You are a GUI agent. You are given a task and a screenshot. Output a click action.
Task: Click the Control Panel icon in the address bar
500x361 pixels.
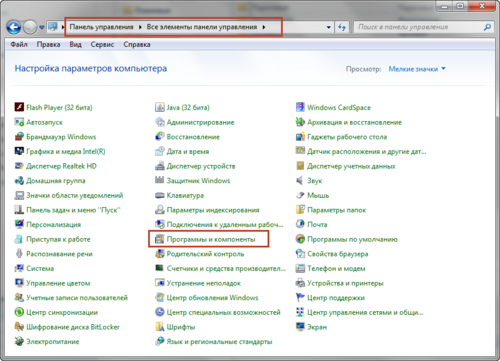[53, 26]
